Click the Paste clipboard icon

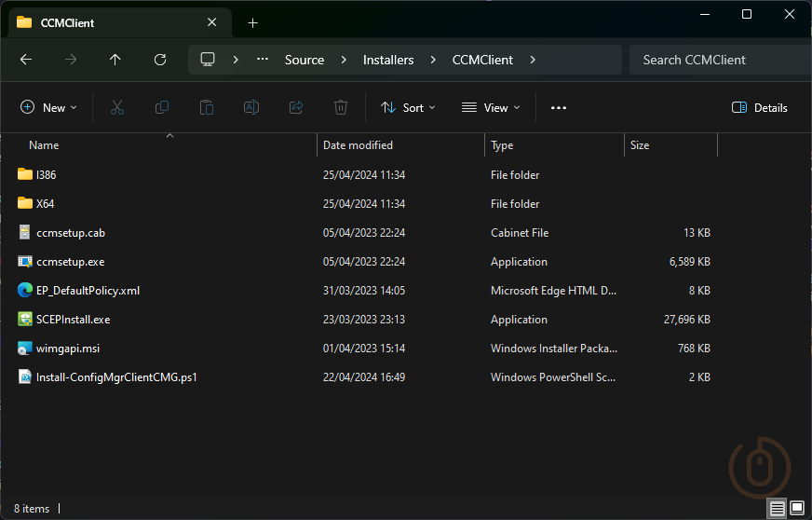click(x=207, y=107)
